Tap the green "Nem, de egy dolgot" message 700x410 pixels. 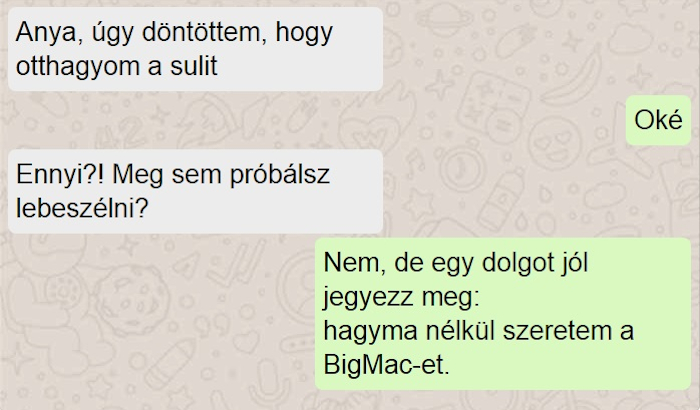[x=503, y=314]
